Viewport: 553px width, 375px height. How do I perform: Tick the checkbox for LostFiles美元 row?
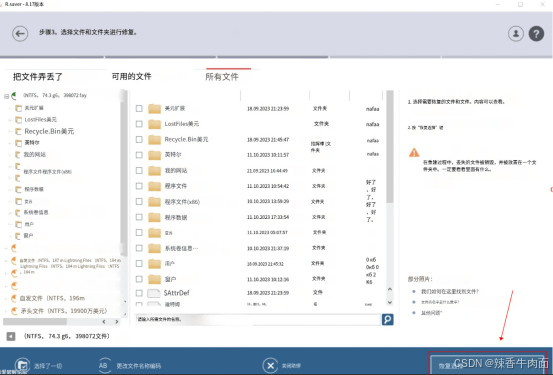139,124
